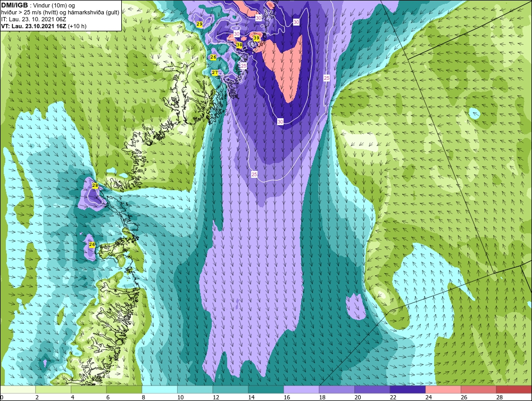This screenshot has width=532, height=401.
Task: Click the legend scale value 6
Action: [108, 397]
